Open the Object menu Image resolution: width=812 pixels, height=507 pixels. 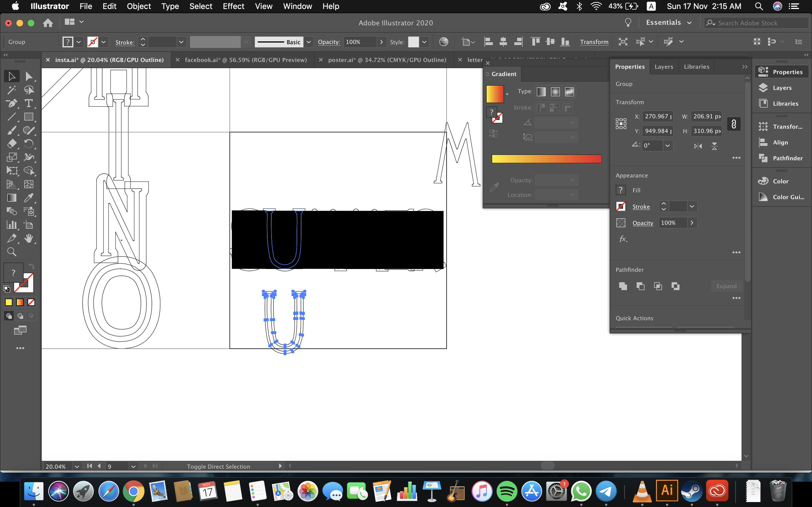coord(139,6)
